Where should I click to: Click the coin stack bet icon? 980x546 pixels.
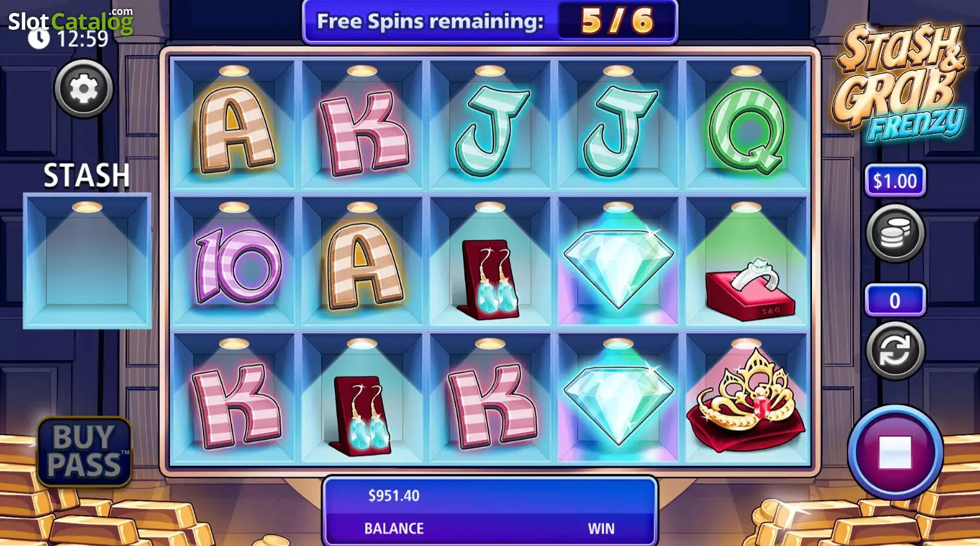895,234
